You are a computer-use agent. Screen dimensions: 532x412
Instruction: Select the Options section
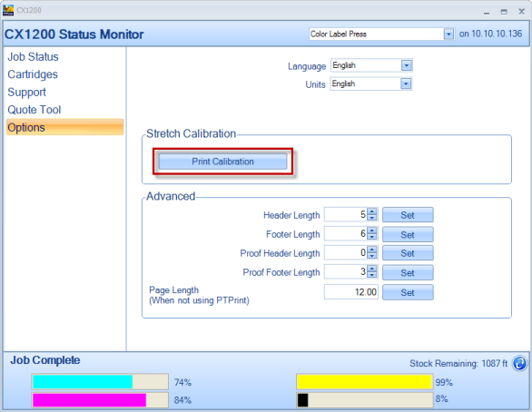pos(64,127)
